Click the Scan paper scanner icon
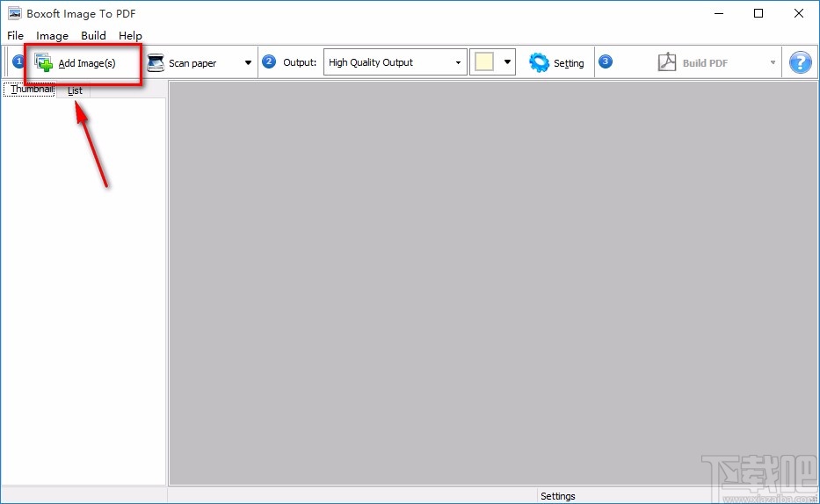This screenshot has width=820, height=504. tap(156, 62)
